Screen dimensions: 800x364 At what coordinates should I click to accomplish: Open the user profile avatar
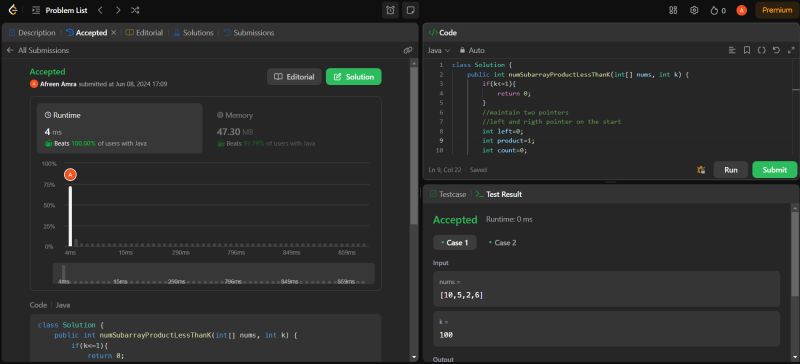click(x=741, y=10)
